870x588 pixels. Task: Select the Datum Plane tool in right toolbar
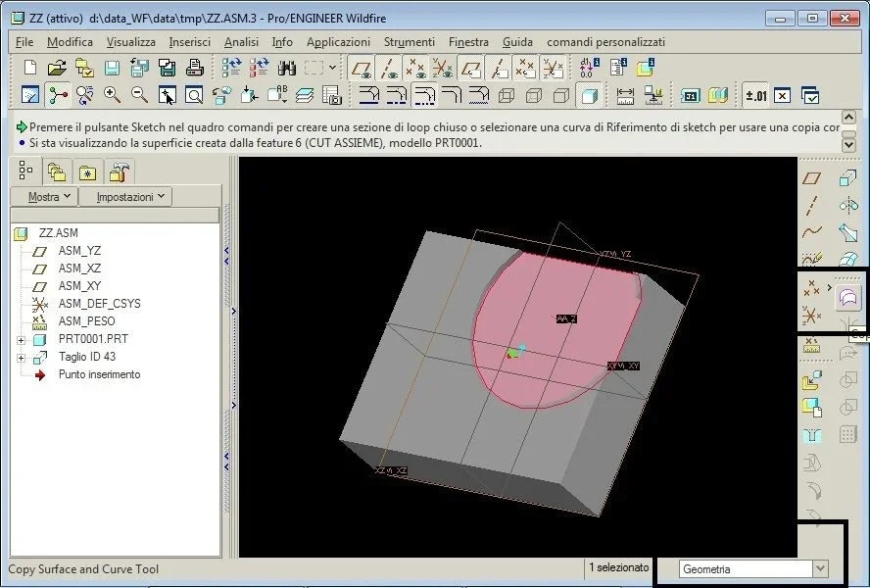[x=811, y=178]
